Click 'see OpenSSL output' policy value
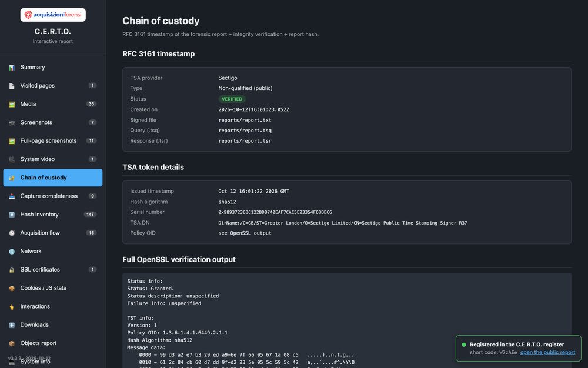Viewport: 588px width, 368px height. coord(245,233)
